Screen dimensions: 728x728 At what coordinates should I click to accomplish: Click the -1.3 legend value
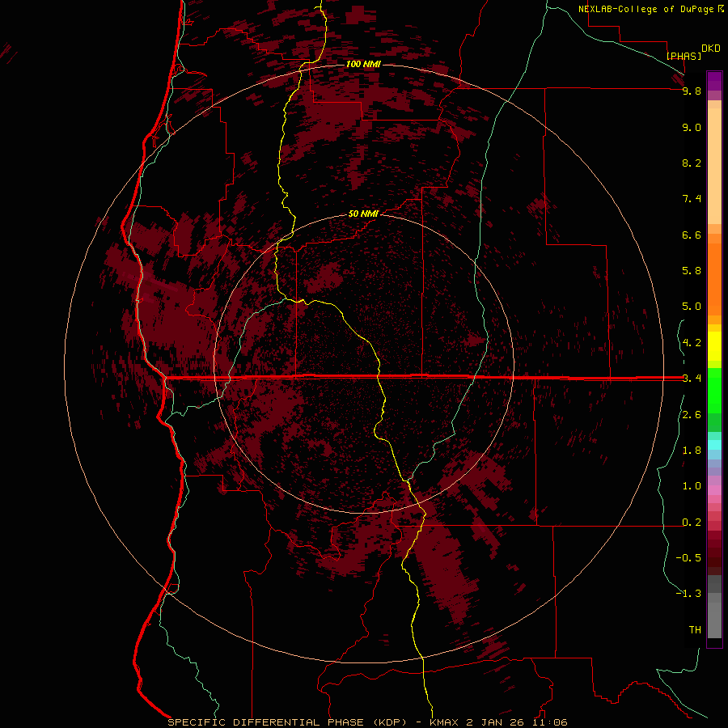point(688,594)
